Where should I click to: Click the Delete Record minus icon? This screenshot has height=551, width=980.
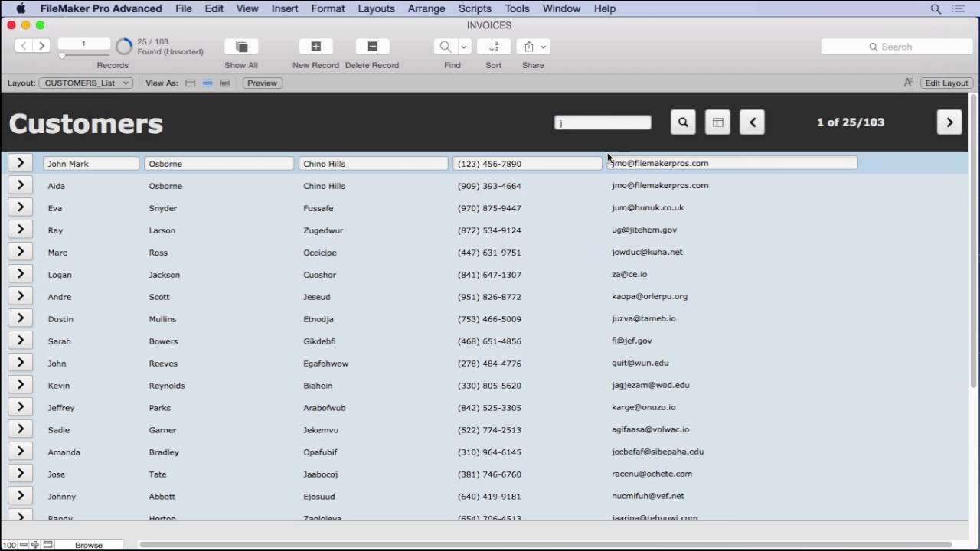click(x=372, y=47)
